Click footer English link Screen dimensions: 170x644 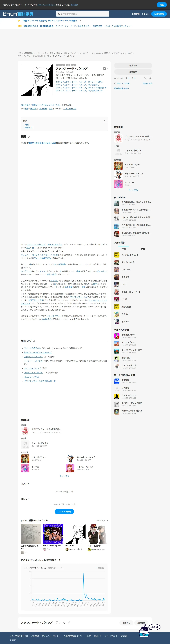[x=124, y=636]
